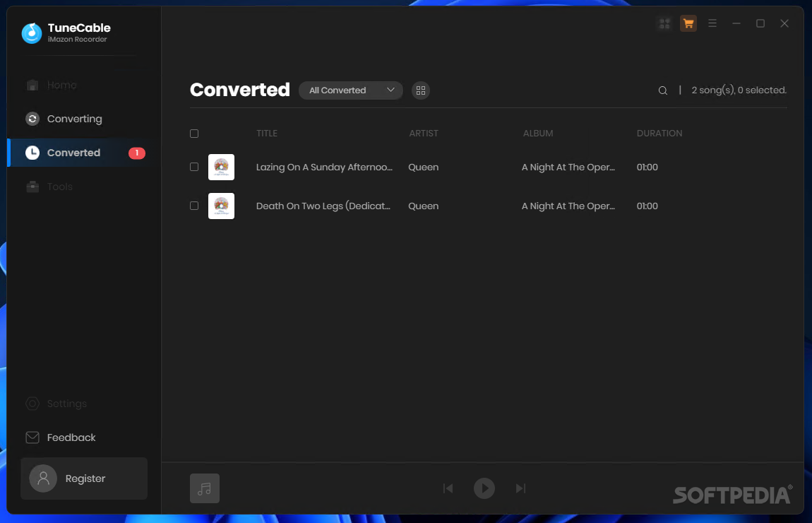Open the Converted section
The height and width of the screenshot is (523, 812).
85,153
